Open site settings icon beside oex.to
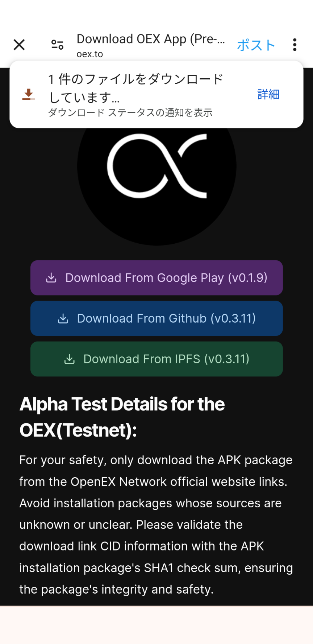Screen dimensions: 313x644 pos(57,45)
